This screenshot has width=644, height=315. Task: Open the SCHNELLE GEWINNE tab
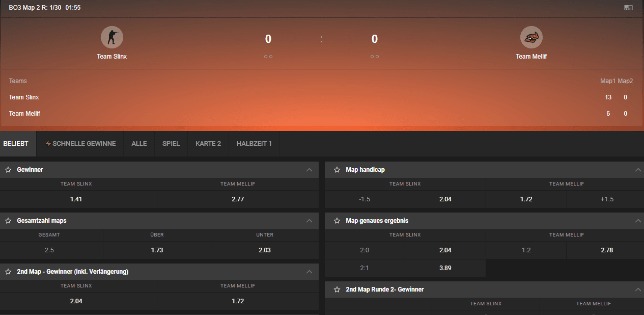(80, 144)
